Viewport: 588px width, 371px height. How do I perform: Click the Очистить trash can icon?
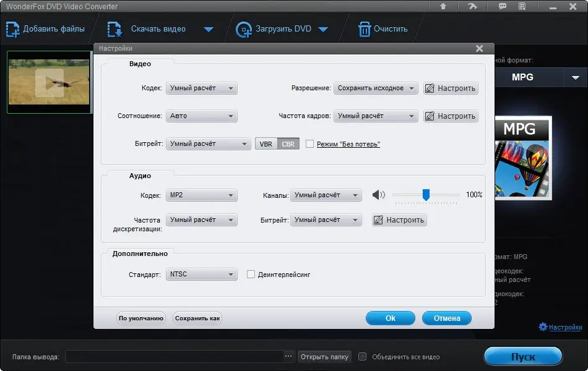[365, 29]
